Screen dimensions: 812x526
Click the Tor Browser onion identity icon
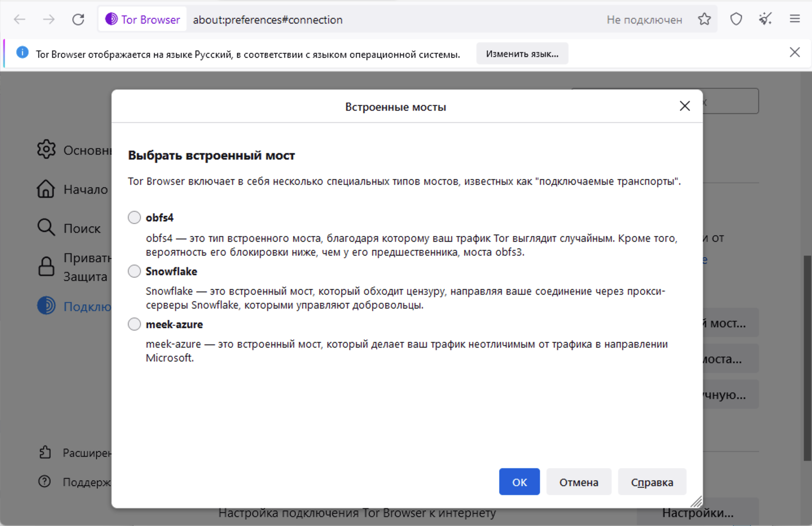111,19
